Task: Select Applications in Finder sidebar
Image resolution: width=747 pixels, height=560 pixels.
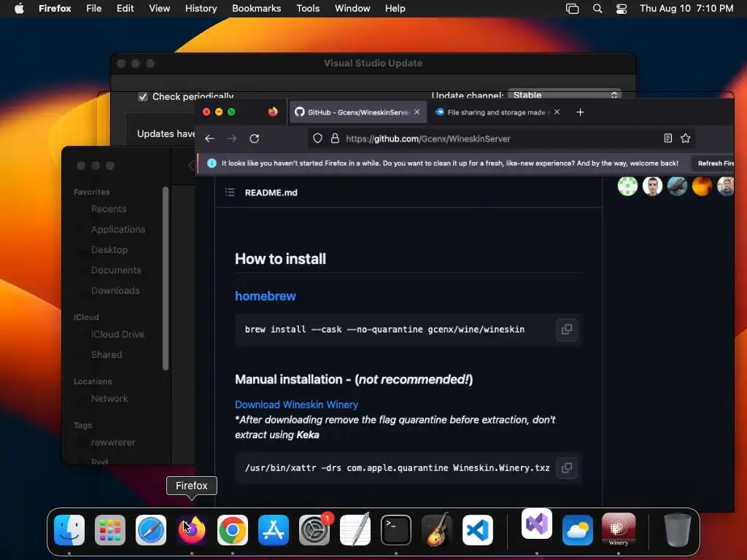Action: click(118, 230)
